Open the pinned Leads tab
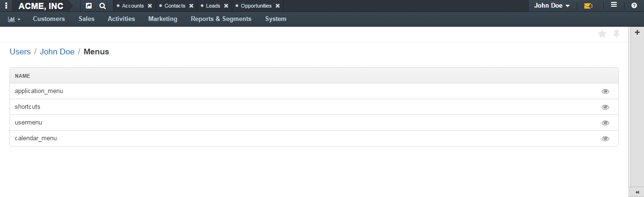This screenshot has height=197, width=644. (x=213, y=6)
